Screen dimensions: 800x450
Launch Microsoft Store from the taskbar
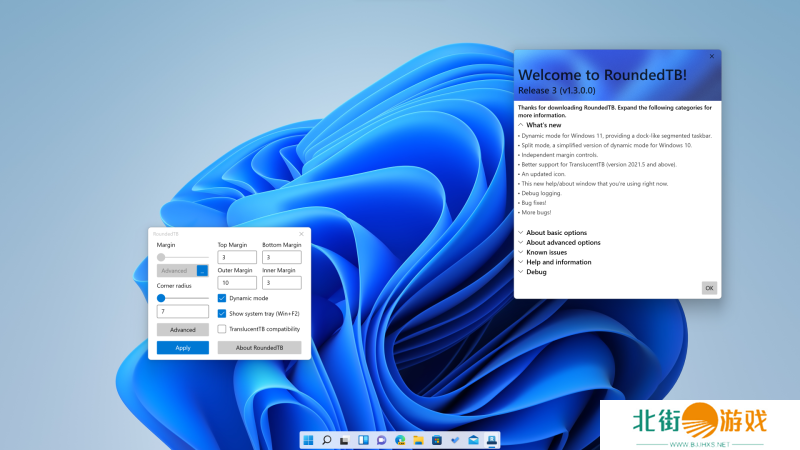pos(436,440)
